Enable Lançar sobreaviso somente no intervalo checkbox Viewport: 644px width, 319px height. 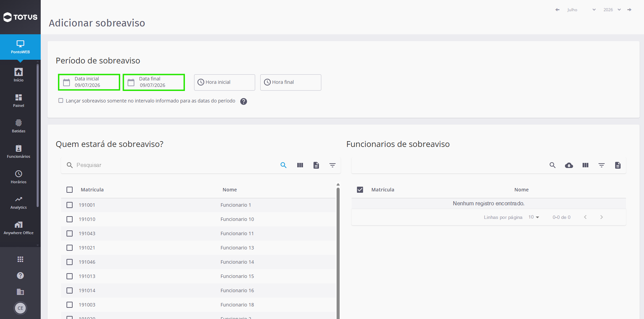tap(61, 100)
